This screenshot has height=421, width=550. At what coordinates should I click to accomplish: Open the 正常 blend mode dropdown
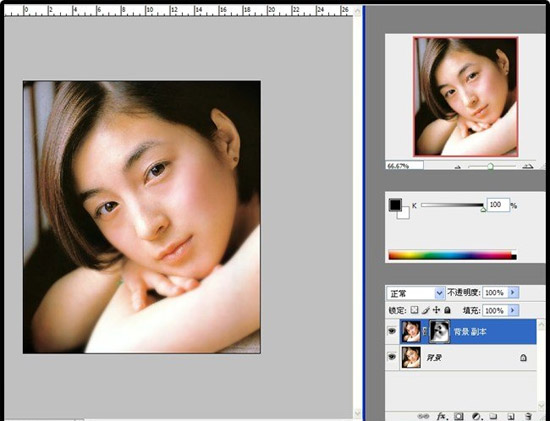[416, 293]
